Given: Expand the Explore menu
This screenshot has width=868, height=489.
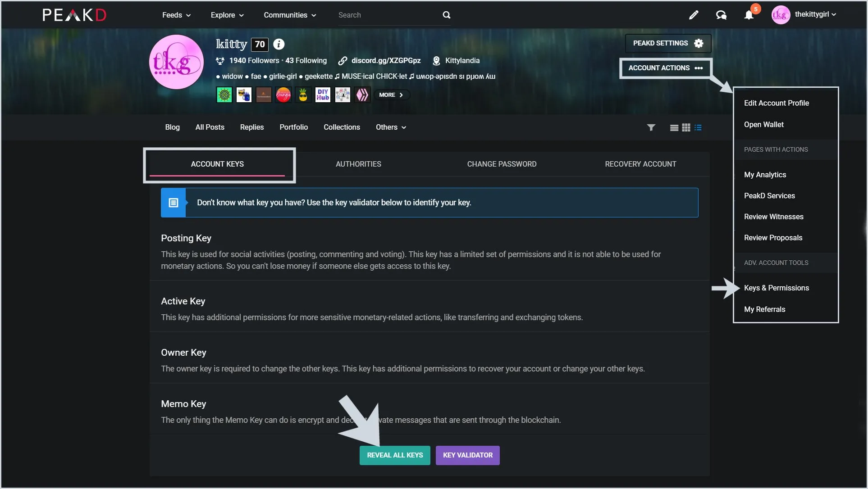Looking at the screenshot, I should (227, 15).
